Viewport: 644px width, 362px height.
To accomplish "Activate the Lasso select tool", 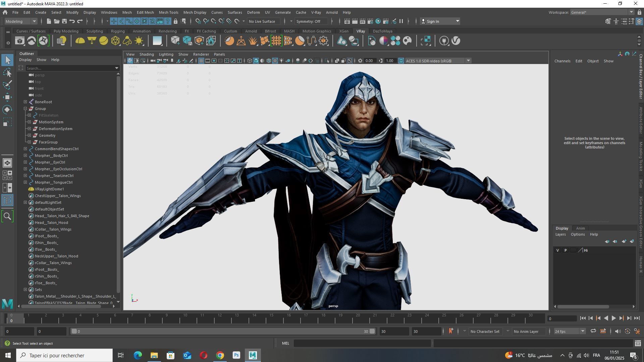I will (x=7, y=72).
